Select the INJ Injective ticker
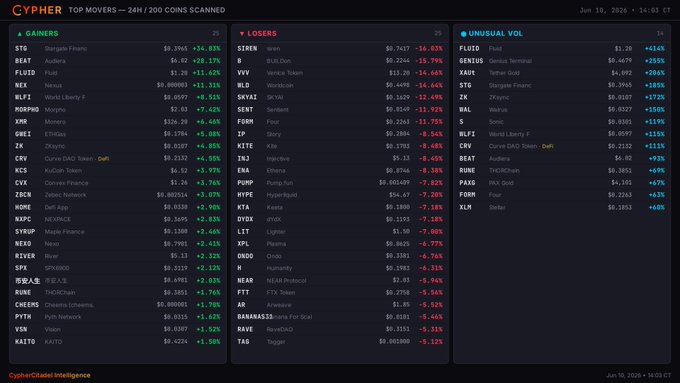The image size is (680, 383). point(243,159)
